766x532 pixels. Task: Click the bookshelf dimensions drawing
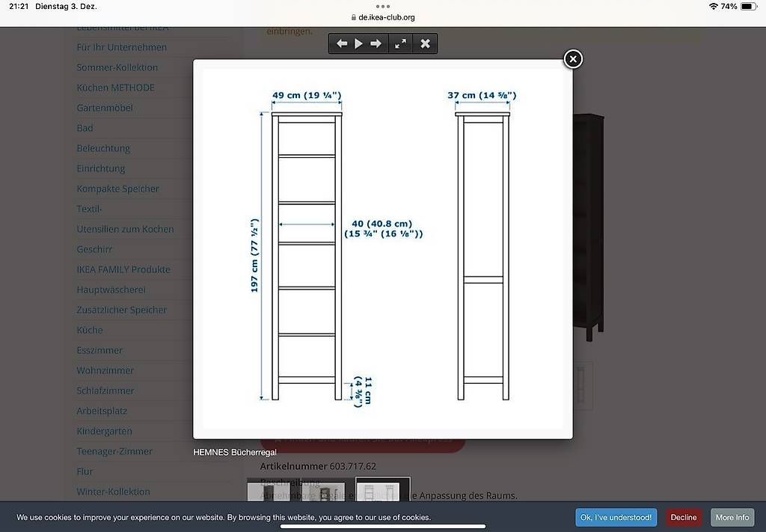pyautogui.click(x=383, y=249)
